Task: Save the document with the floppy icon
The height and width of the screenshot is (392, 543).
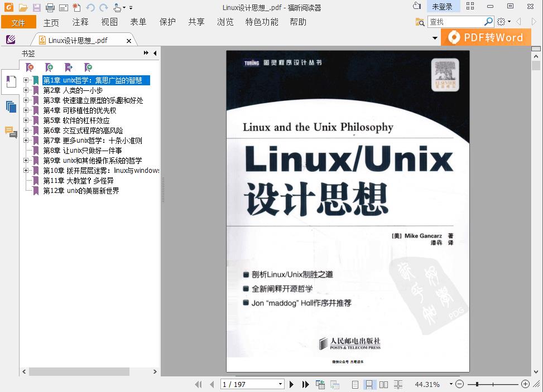Action: coord(36,7)
